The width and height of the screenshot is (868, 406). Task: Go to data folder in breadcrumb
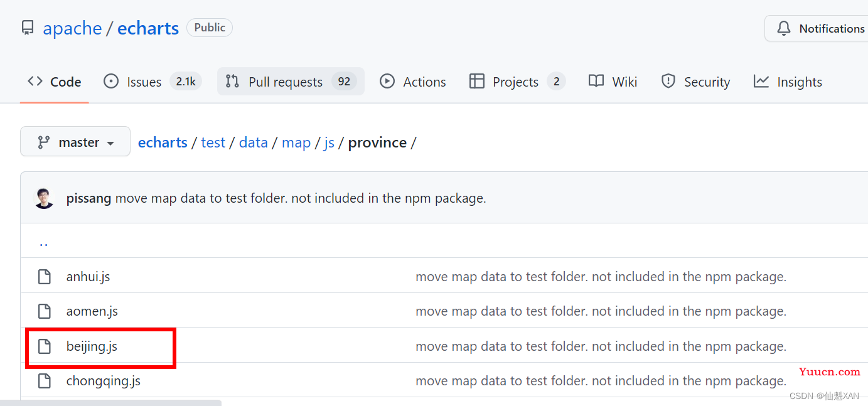[254, 142]
